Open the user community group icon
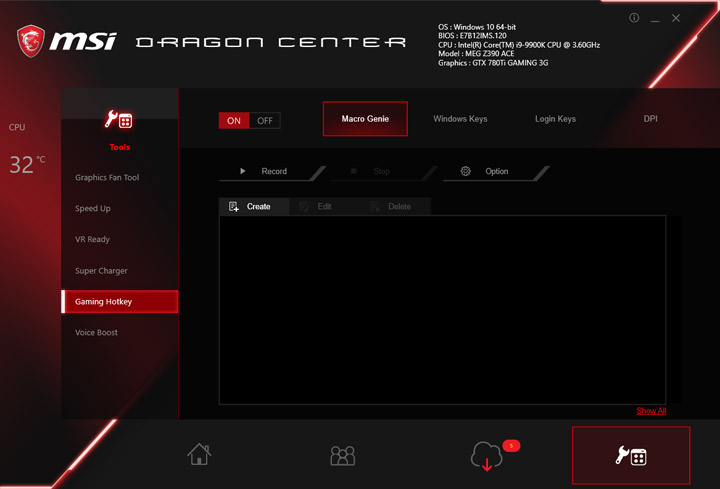The image size is (720, 489). pyautogui.click(x=343, y=455)
